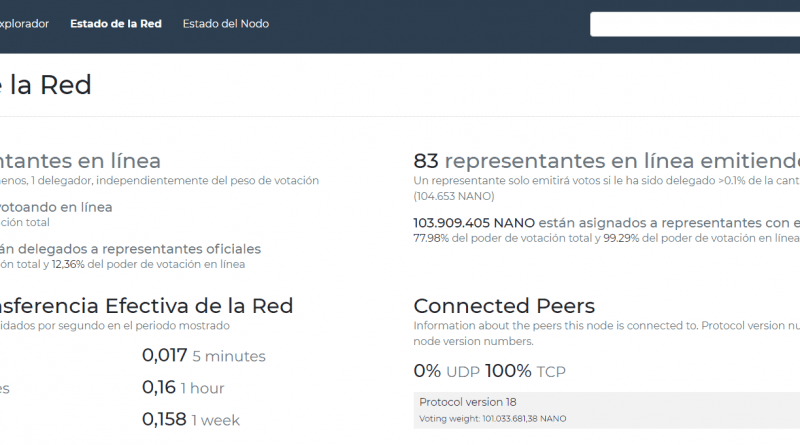The height and width of the screenshot is (445, 800).
Task: Click the 0,16 one hour throughput value
Action: 159,388
